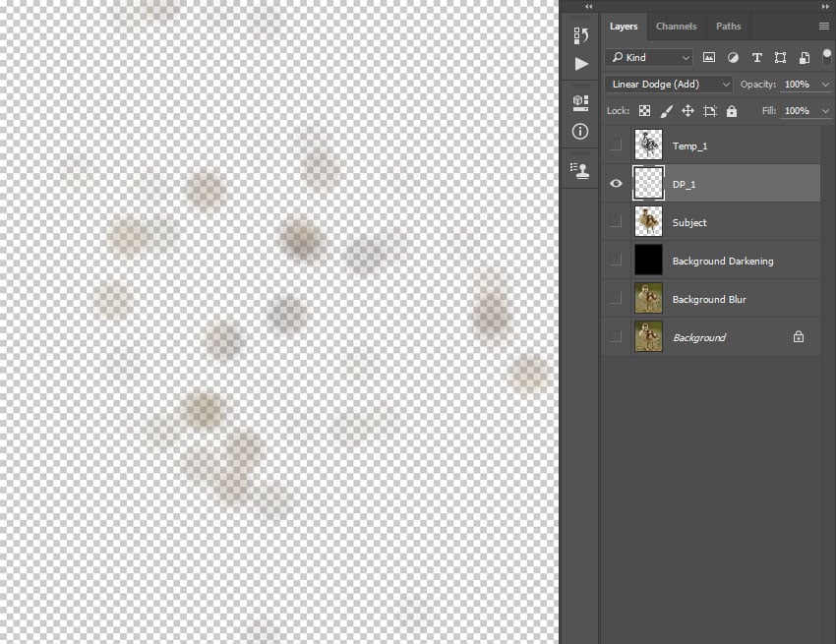Open the Kind filter dropdown
The image size is (836, 644).
pos(649,57)
